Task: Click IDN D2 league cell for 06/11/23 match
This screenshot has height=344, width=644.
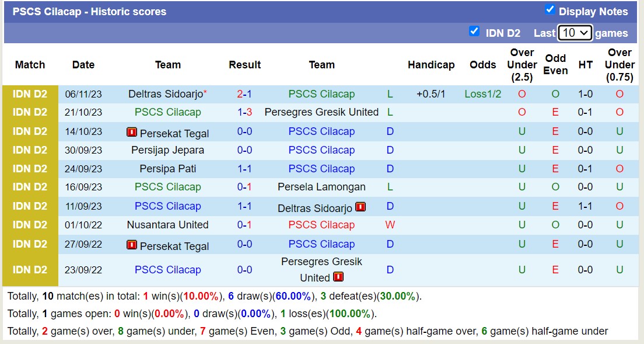Action: pyautogui.click(x=30, y=94)
